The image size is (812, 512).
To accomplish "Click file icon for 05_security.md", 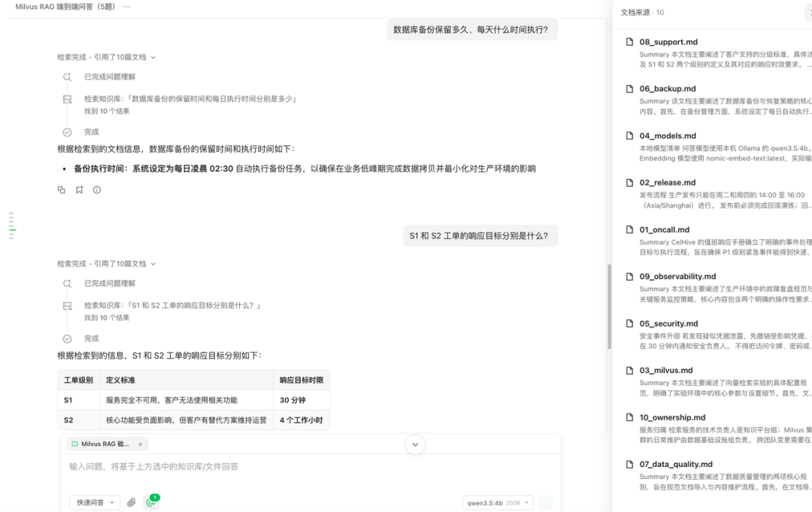I will 630,323.
